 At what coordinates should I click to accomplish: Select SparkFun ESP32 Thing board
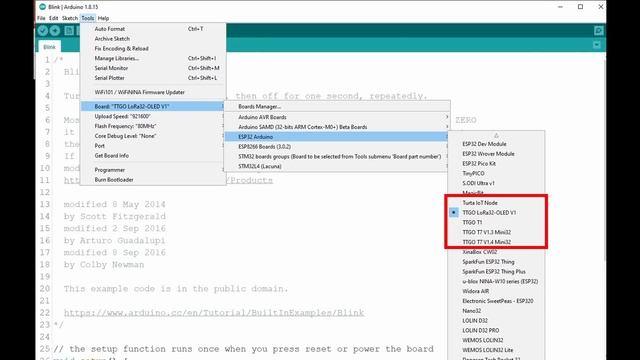496,262
